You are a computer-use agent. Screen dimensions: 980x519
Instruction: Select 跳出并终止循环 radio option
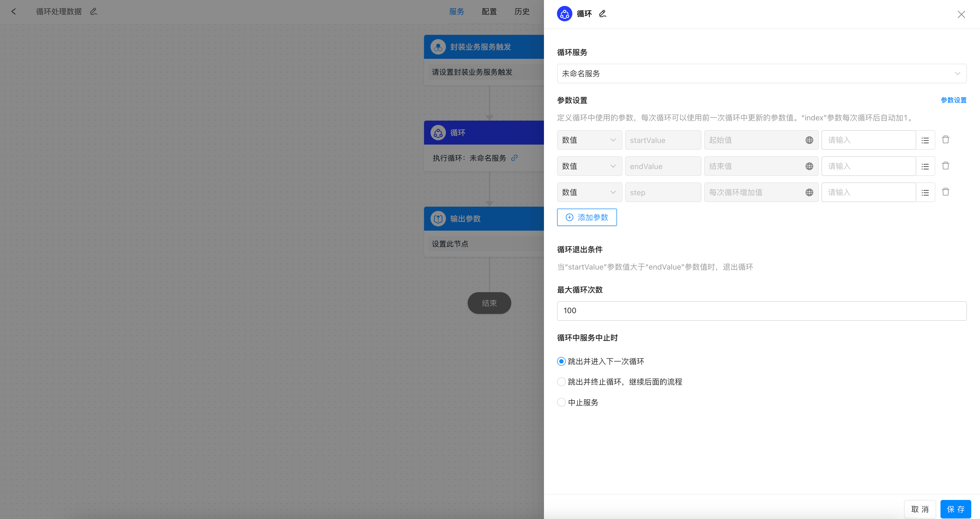pos(561,382)
